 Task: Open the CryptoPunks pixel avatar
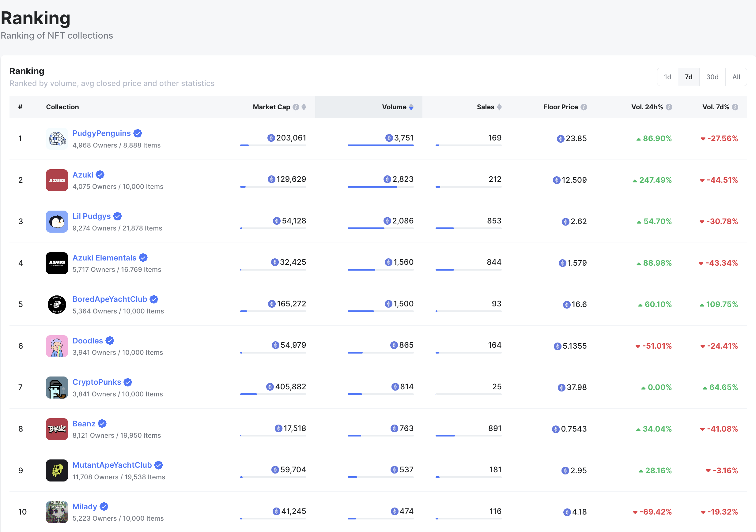click(x=57, y=388)
